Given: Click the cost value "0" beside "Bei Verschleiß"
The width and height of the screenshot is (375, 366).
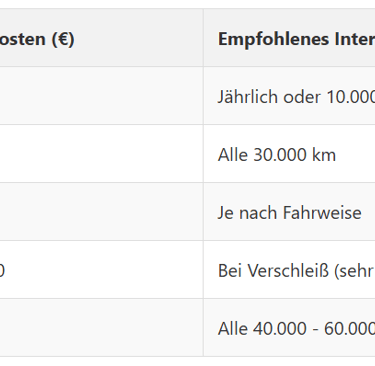Looking at the screenshot, I should point(2,270).
